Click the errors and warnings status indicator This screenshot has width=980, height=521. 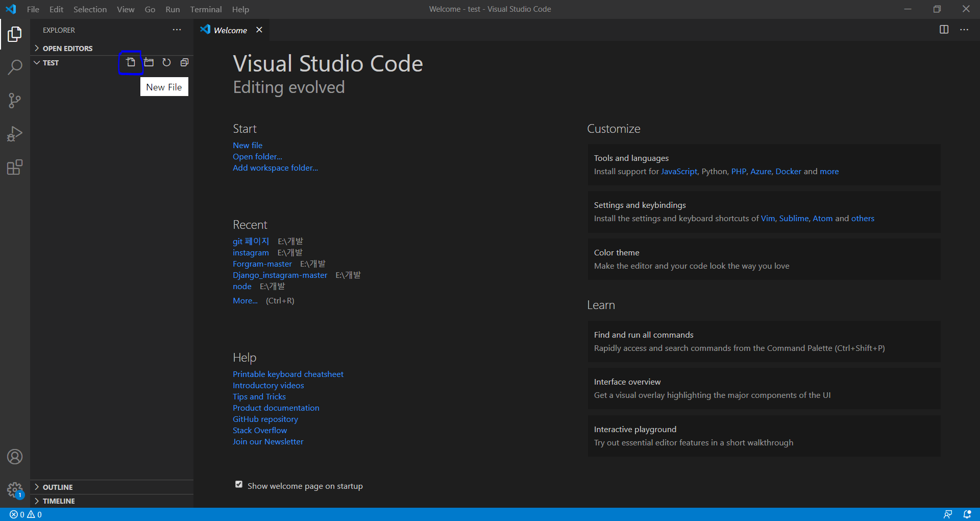click(x=26, y=514)
